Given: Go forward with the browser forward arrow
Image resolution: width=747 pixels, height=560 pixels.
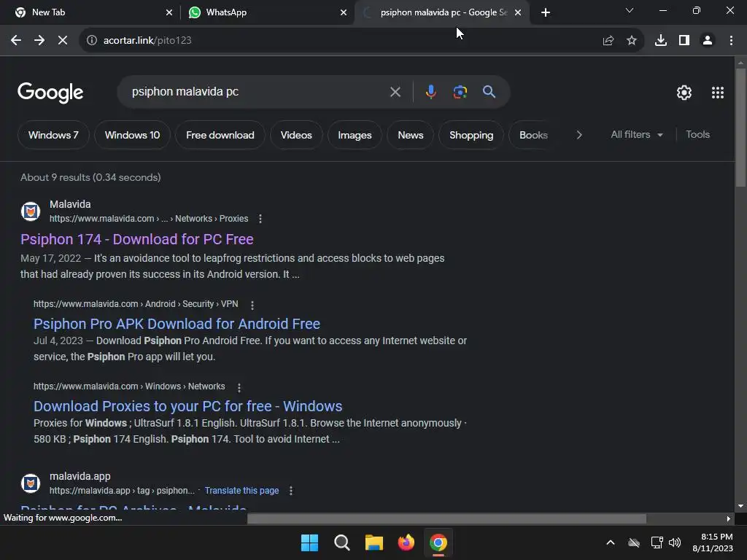Looking at the screenshot, I should point(39,41).
